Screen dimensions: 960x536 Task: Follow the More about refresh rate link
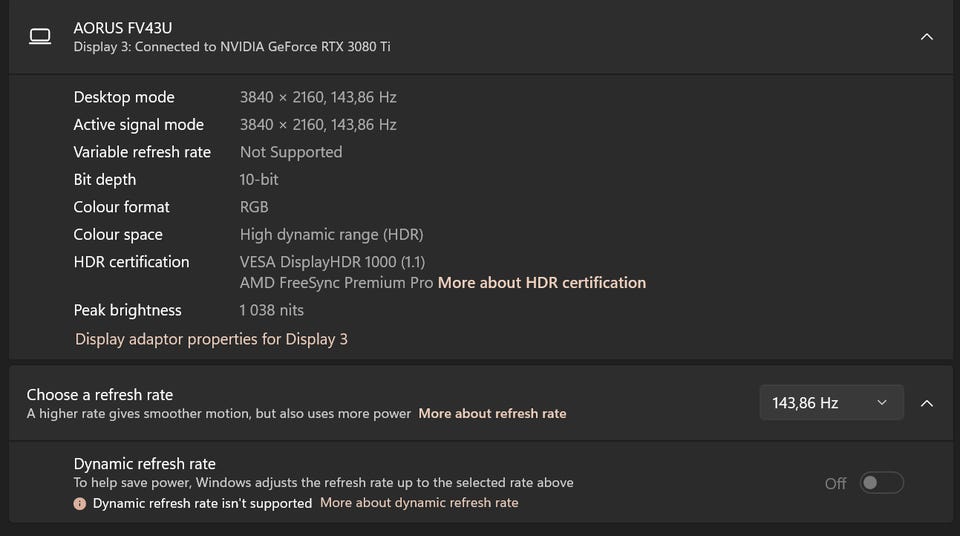[x=492, y=413]
